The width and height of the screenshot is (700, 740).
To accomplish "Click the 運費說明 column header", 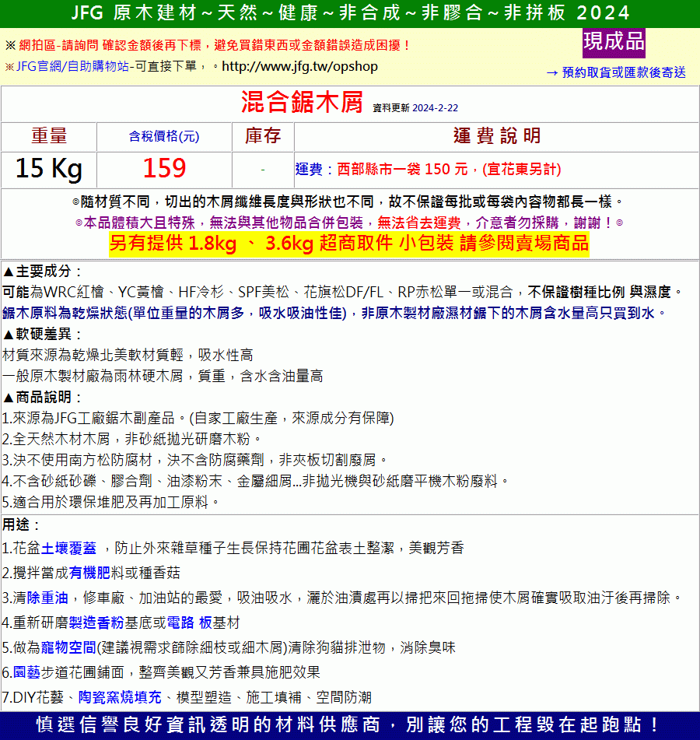I will click(x=496, y=136).
